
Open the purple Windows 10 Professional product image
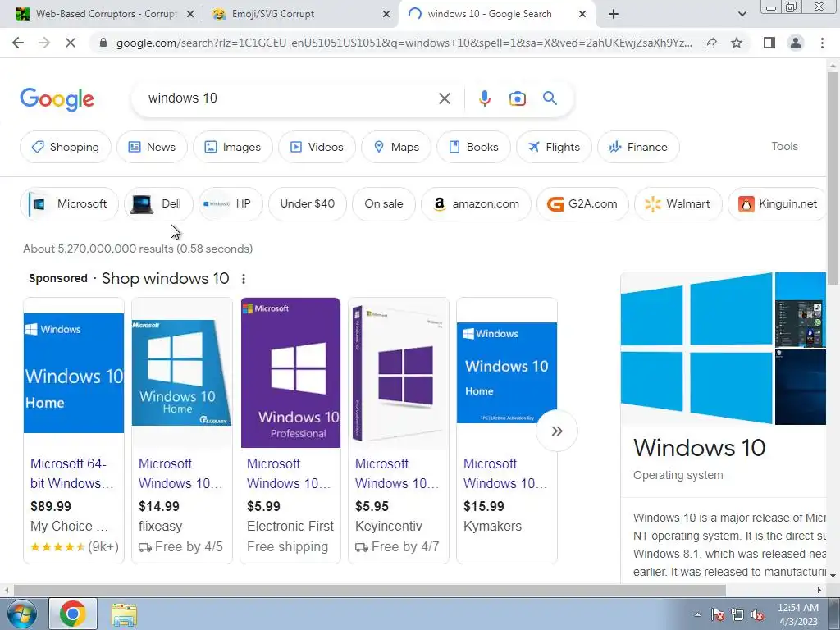tap(290, 373)
